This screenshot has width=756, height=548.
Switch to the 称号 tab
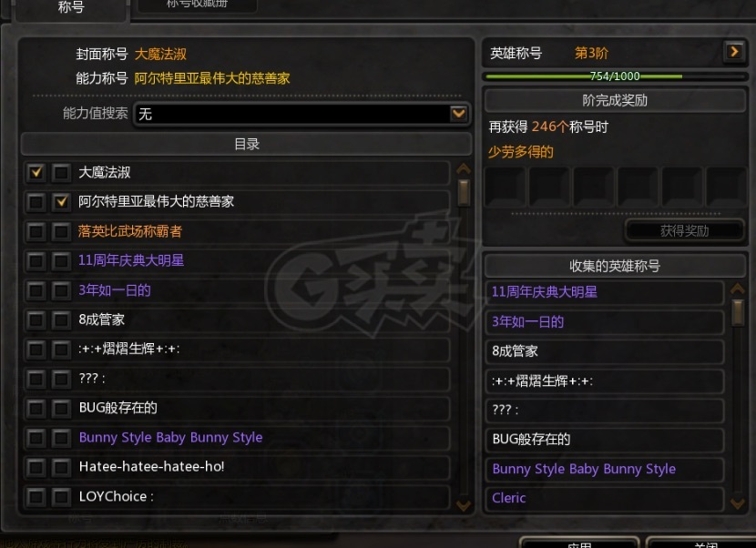pos(71,9)
